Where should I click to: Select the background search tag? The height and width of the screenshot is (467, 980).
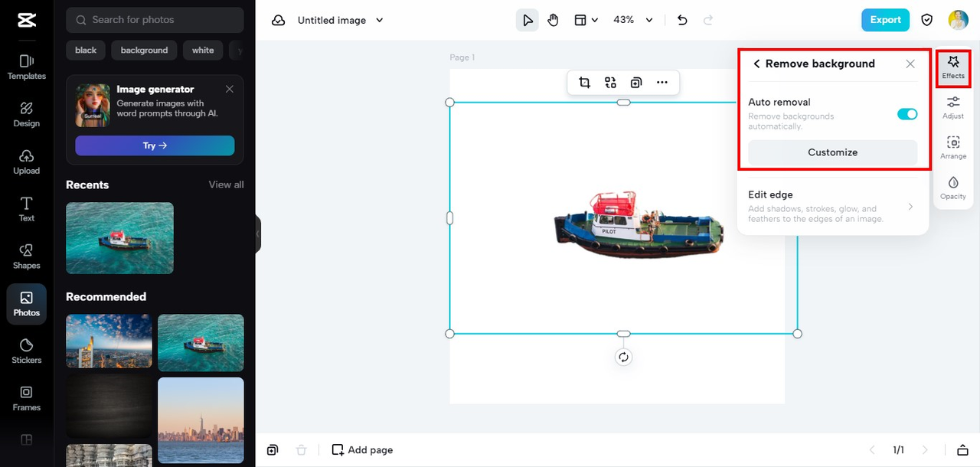tap(144, 51)
